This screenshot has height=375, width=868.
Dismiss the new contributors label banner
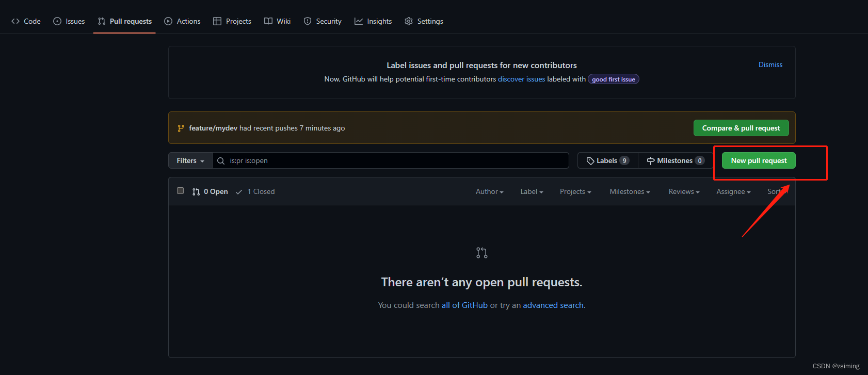[770, 64]
